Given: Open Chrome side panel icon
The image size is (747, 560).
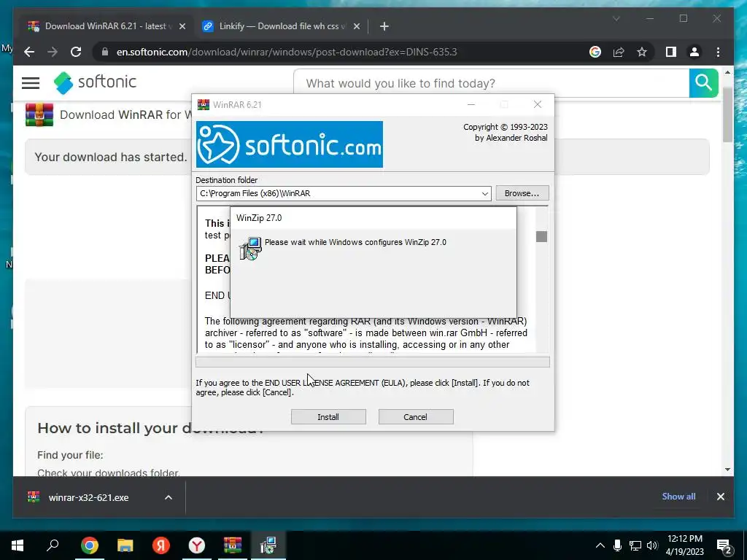Looking at the screenshot, I should point(671,52).
